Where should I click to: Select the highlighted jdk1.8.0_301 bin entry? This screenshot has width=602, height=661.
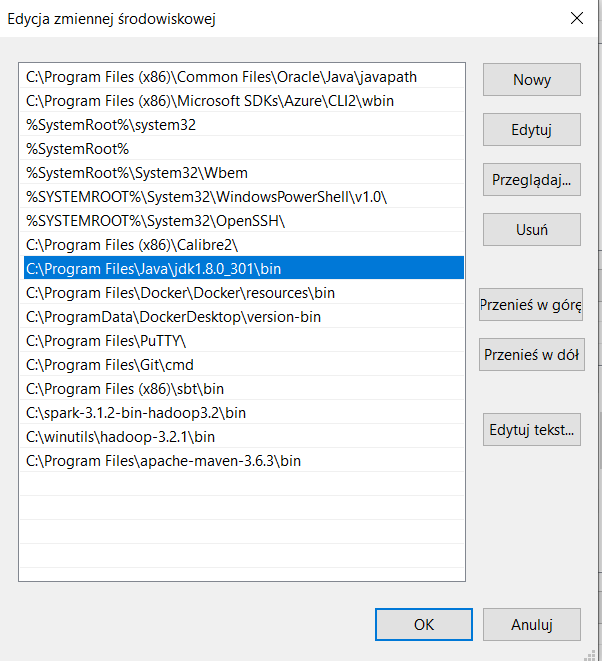(153, 269)
